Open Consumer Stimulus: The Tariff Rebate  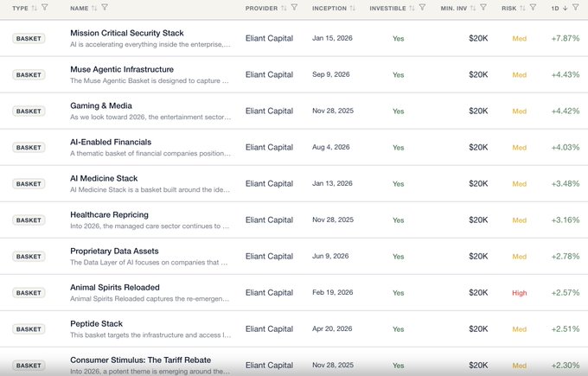[x=140, y=360]
